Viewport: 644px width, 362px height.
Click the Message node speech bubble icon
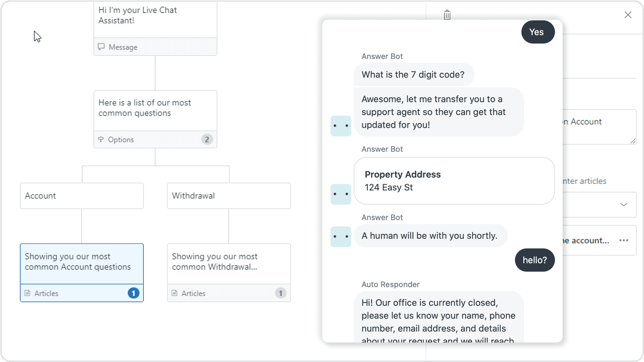[x=101, y=47]
